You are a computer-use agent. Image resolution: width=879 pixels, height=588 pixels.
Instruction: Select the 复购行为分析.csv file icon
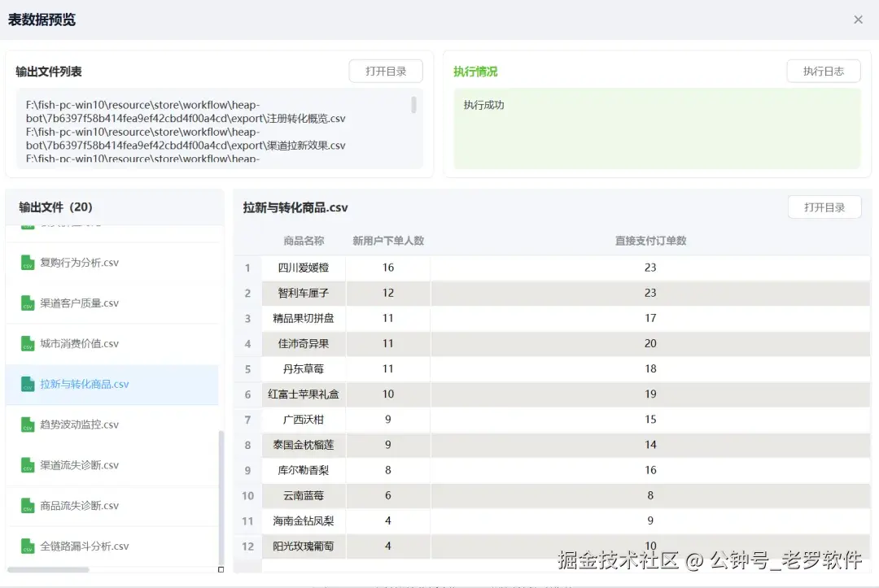coord(28,263)
